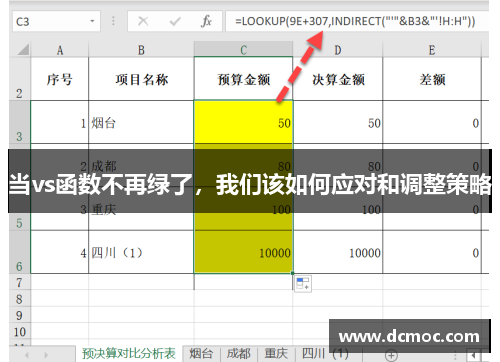Select cell D3 with value 50
Image resolution: width=500 pixels, height=362 pixels.
pyautogui.click(x=338, y=122)
